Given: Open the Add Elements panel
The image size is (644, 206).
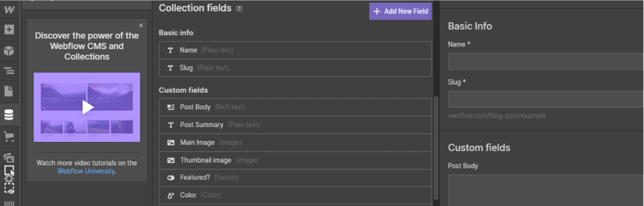Looking at the screenshot, I should click(x=9, y=30).
